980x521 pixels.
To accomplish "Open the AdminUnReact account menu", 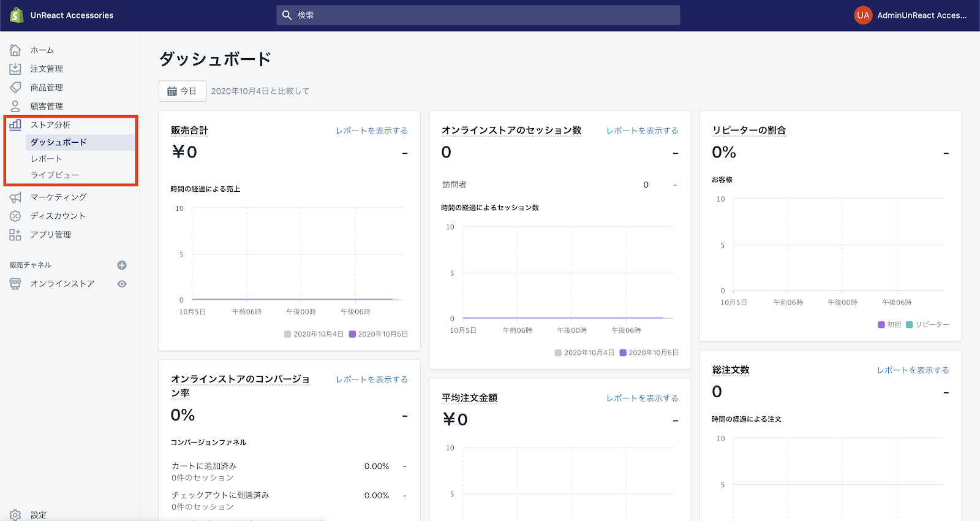I will tap(910, 15).
